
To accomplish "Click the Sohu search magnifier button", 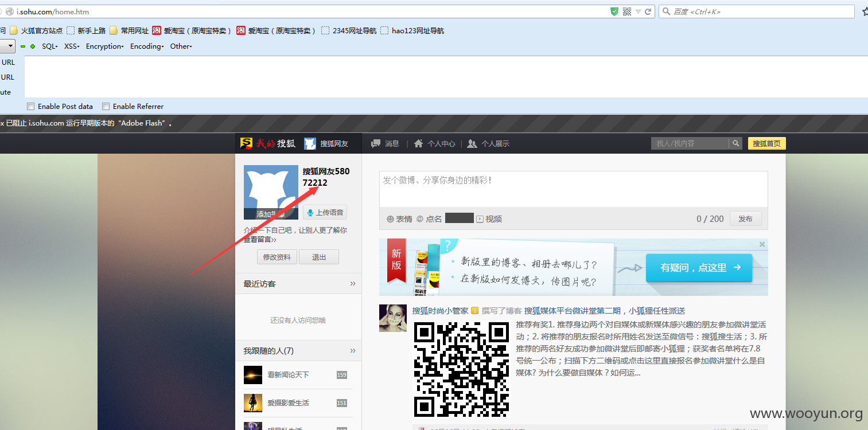I will tap(737, 143).
